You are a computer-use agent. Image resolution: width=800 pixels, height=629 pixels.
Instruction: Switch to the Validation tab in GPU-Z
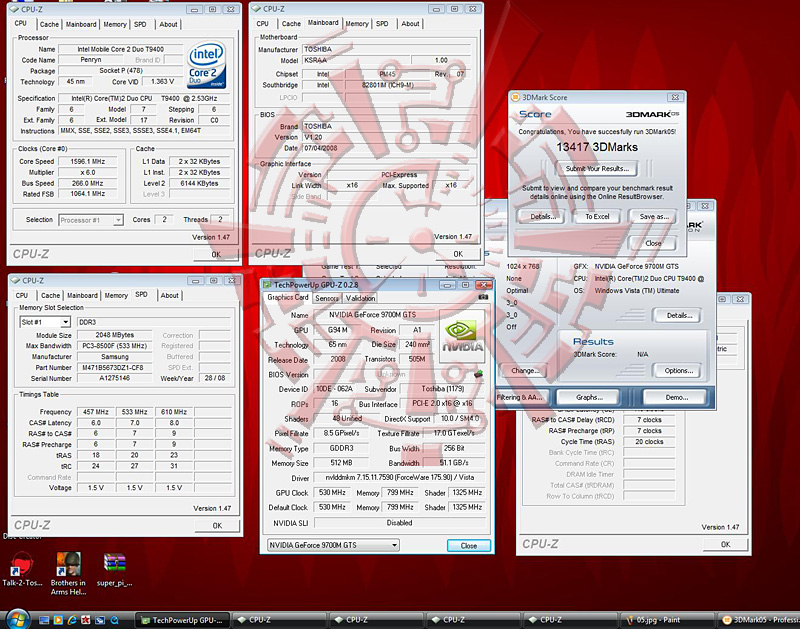tap(360, 298)
